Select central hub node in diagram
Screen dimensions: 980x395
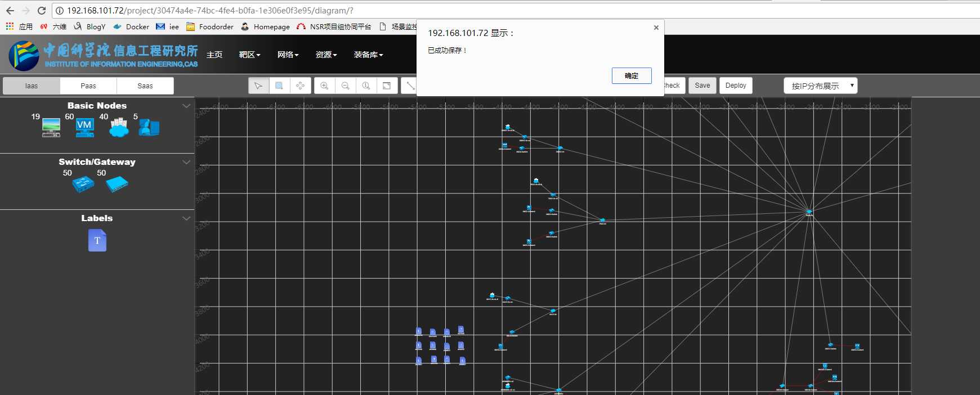click(x=809, y=212)
